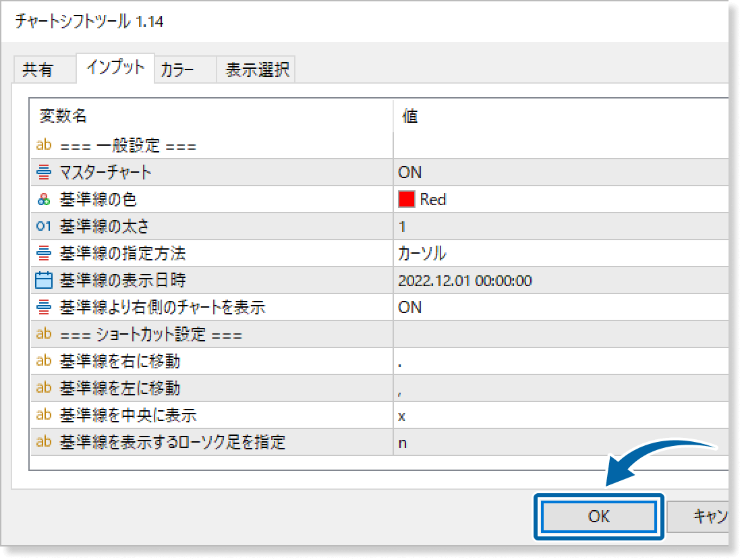The image size is (742, 560).
Task: Edit the shortcut value x for 基準線を中央に表示
Action: (x=561, y=415)
